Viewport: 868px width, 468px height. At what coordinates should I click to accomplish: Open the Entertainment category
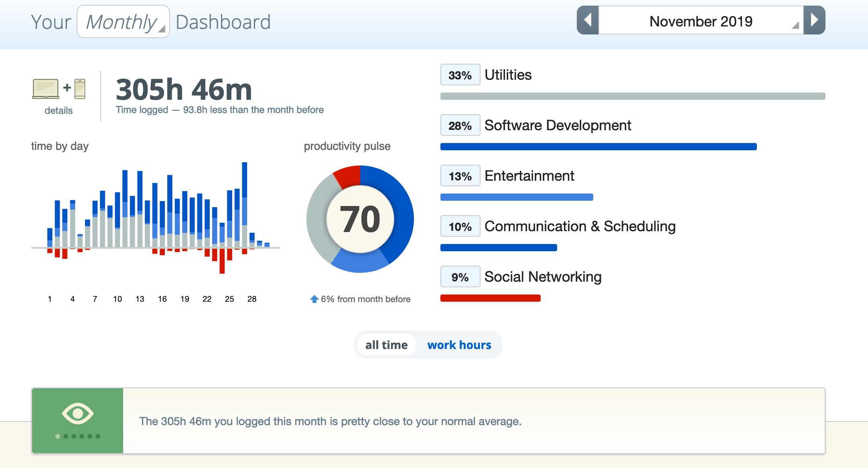(529, 176)
